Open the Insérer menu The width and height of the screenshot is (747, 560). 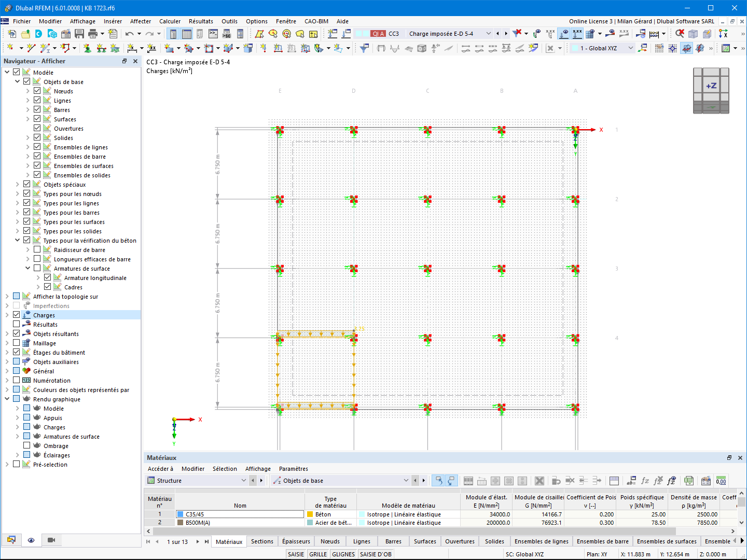[x=113, y=21]
